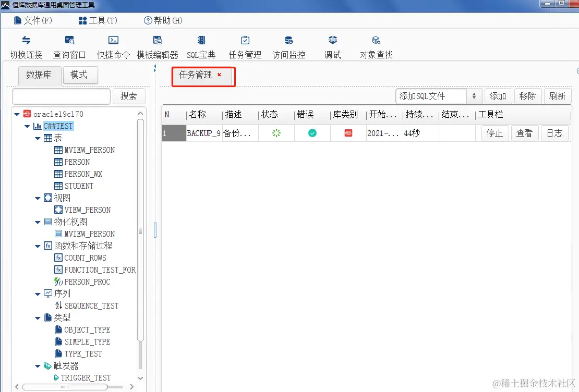Click the TRIGGER_TEST trigger icon

56,377
